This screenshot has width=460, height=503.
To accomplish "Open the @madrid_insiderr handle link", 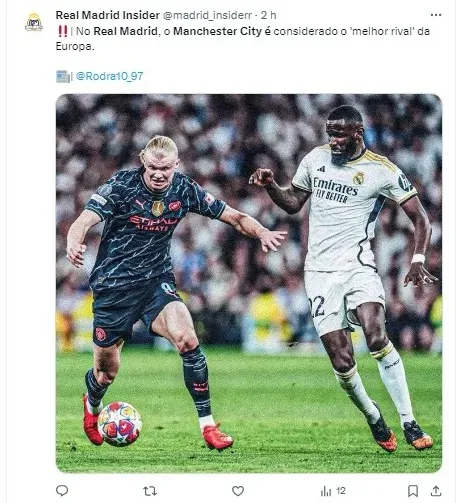I will click(207, 15).
